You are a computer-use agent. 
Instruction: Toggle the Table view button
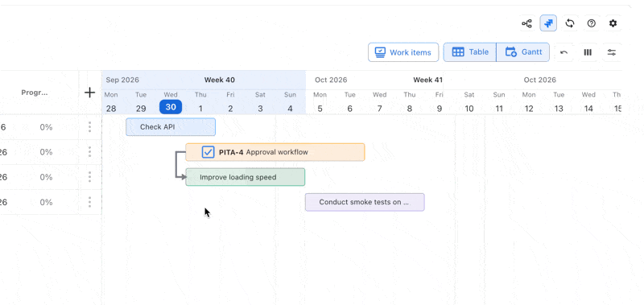tap(470, 52)
